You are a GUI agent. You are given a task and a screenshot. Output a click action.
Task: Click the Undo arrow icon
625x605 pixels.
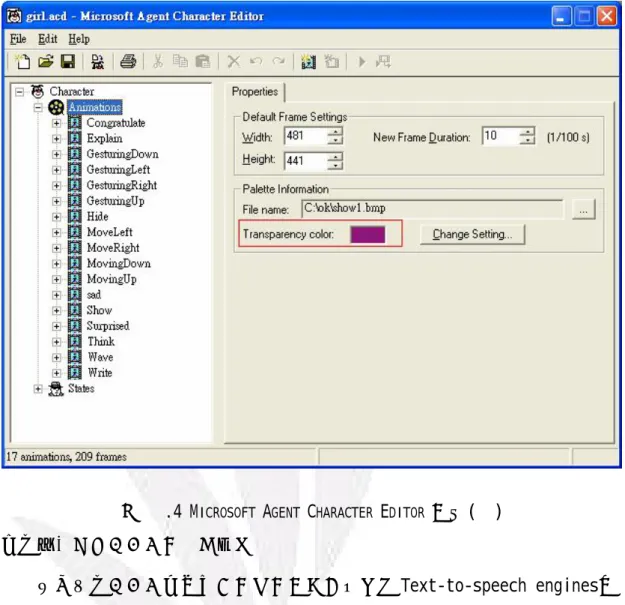(256, 62)
